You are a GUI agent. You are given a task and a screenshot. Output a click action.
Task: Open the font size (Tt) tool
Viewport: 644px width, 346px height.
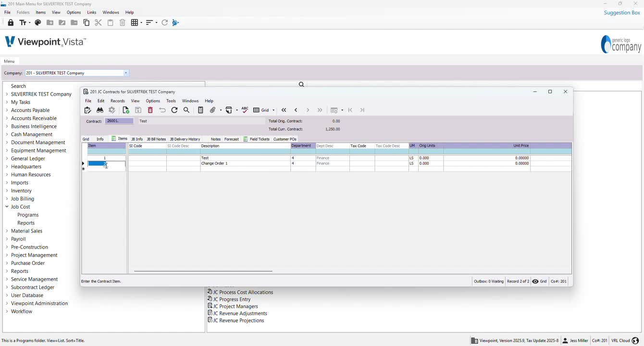pyautogui.click(x=23, y=23)
